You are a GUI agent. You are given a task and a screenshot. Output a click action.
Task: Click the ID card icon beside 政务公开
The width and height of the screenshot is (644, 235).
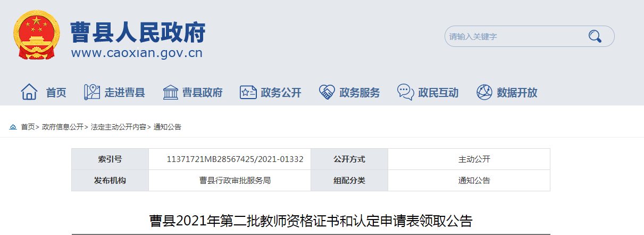(x=248, y=92)
